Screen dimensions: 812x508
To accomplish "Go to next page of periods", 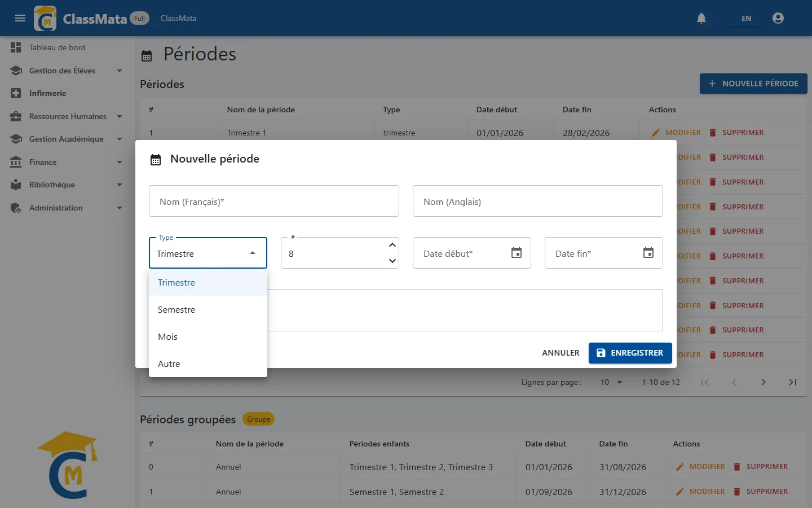I will coord(764,382).
